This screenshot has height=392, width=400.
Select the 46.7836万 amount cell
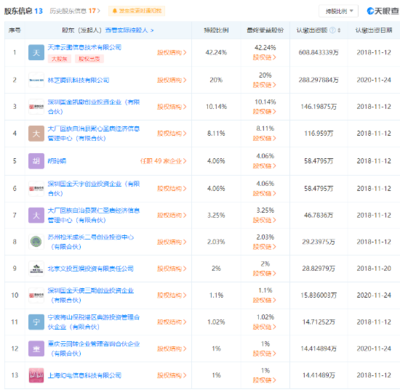click(318, 215)
